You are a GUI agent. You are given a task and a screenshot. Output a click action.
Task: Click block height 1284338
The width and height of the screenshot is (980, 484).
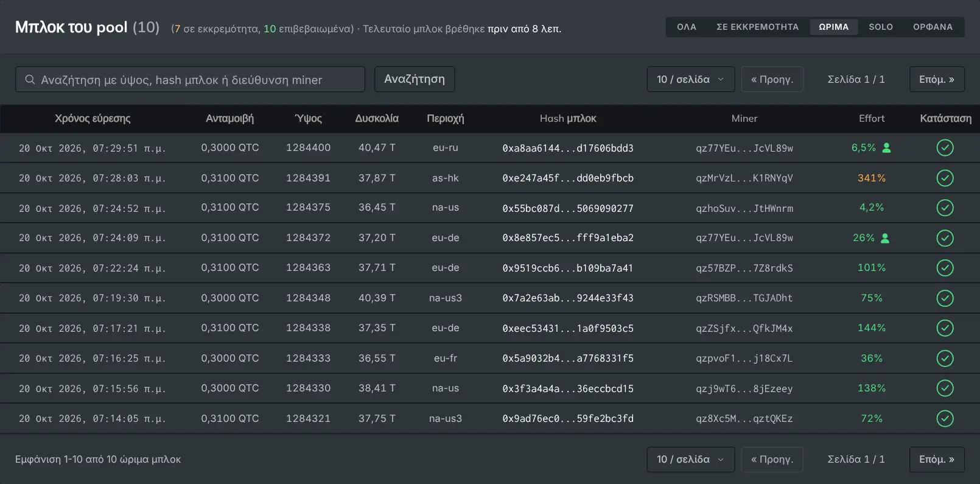309,328
